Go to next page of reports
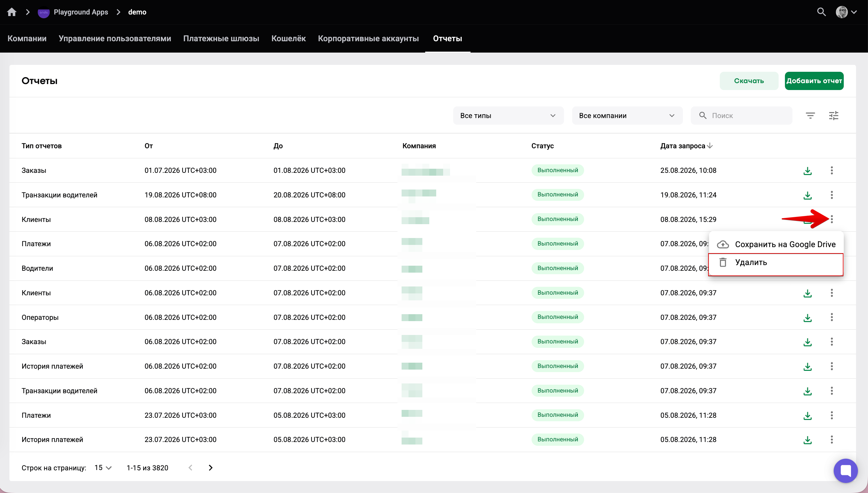Viewport: 868px width, 493px height. coord(211,467)
